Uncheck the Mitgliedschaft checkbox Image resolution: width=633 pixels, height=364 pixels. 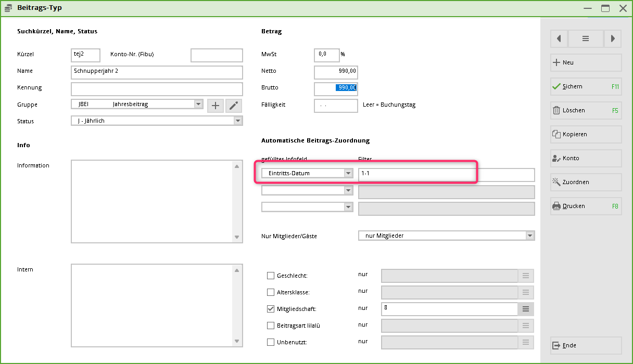coord(271,309)
